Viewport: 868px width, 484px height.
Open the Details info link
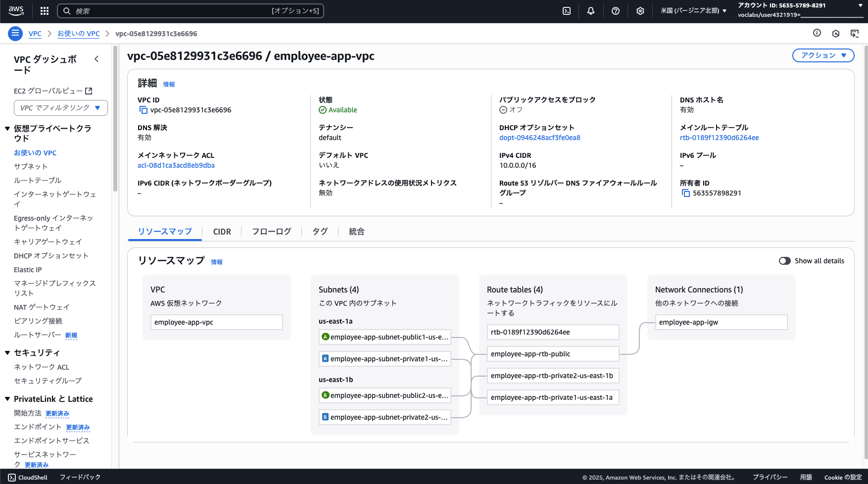[x=169, y=85]
